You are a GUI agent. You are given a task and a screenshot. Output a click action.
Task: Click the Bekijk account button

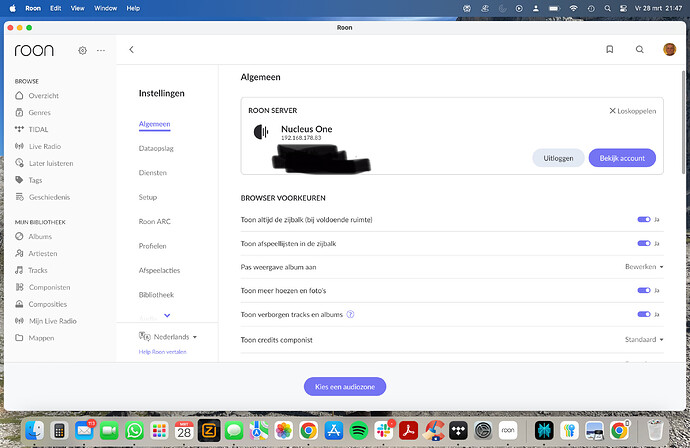click(x=622, y=158)
